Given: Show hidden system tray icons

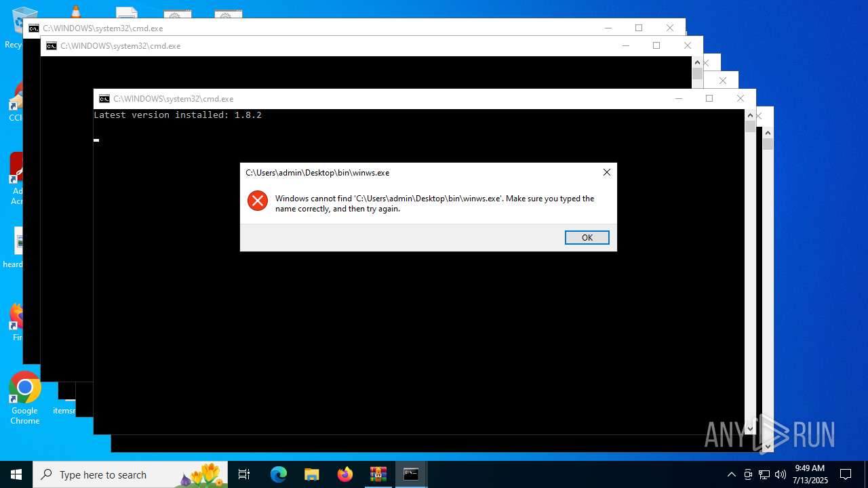Looking at the screenshot, I should (x=731, y=474).
